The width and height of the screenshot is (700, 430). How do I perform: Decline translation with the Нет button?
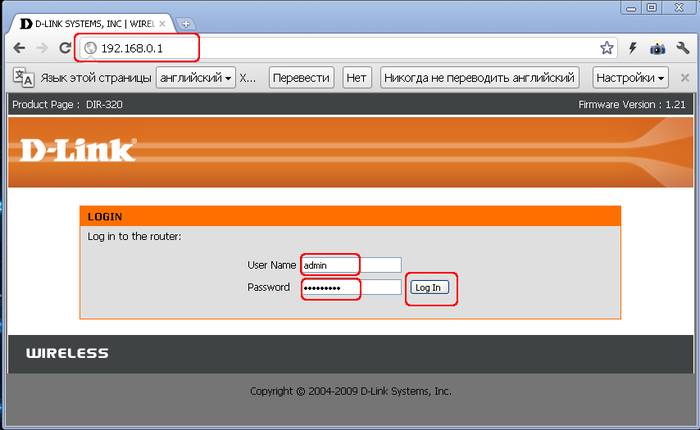[356, 77]
